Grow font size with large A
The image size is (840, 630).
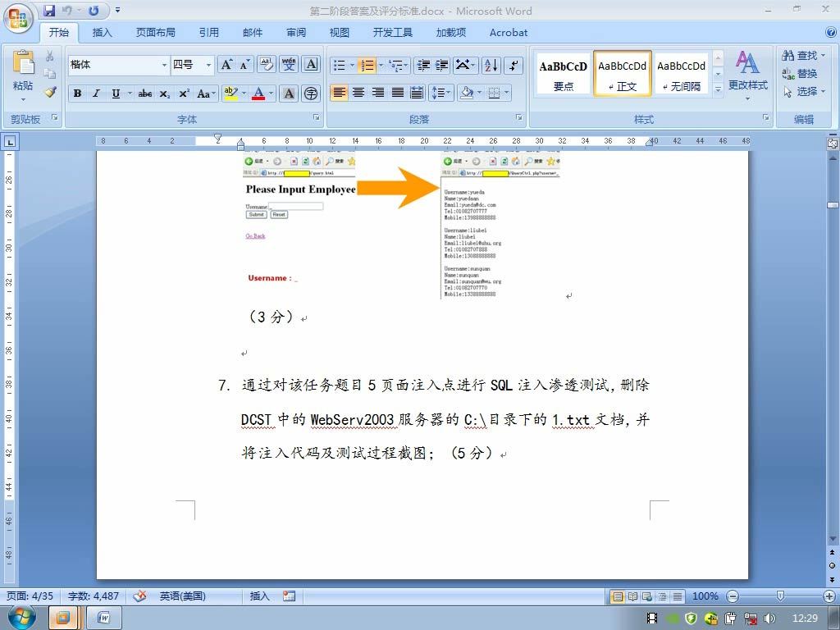pos(226,65)
